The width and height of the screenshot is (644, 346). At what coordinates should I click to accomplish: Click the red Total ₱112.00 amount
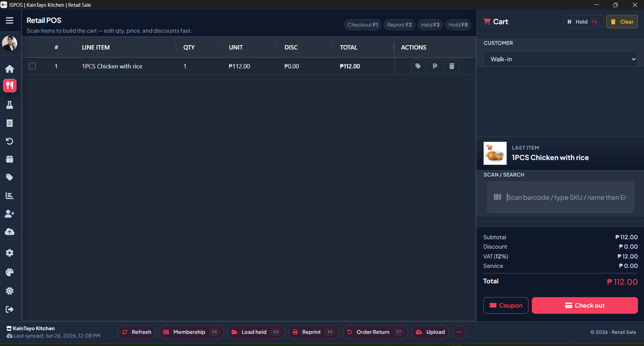coord(622,282)
